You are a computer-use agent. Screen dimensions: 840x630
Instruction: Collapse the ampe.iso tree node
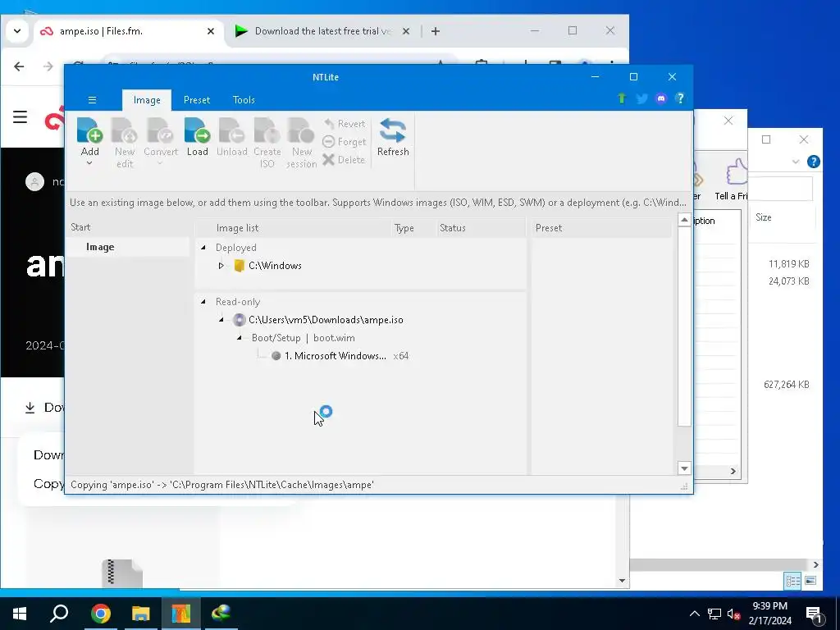pos(221,320)
